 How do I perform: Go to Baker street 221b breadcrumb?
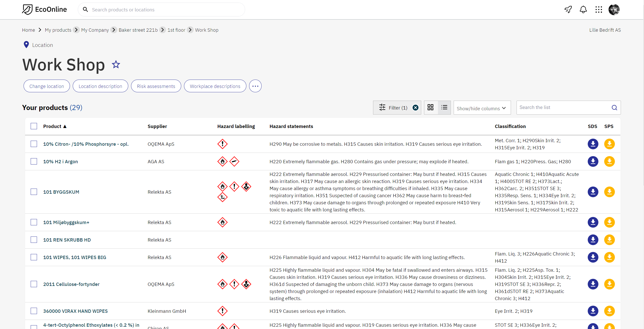pyautogui.click(x=138, y=30)
